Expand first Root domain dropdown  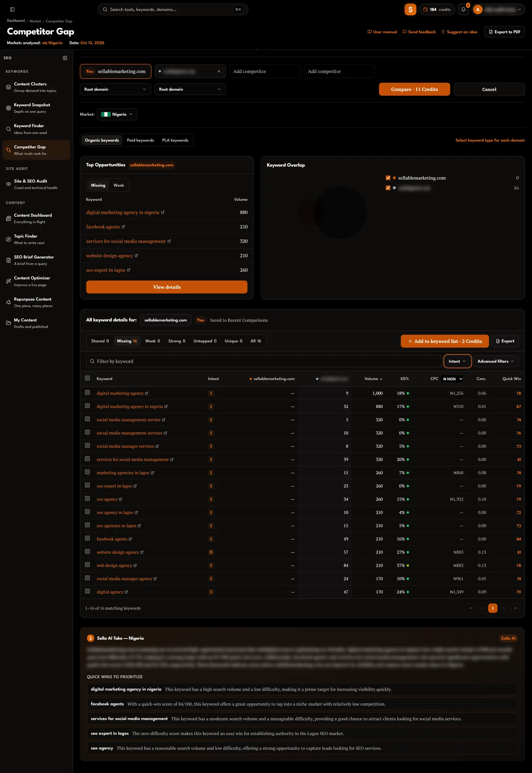point(115,89)
